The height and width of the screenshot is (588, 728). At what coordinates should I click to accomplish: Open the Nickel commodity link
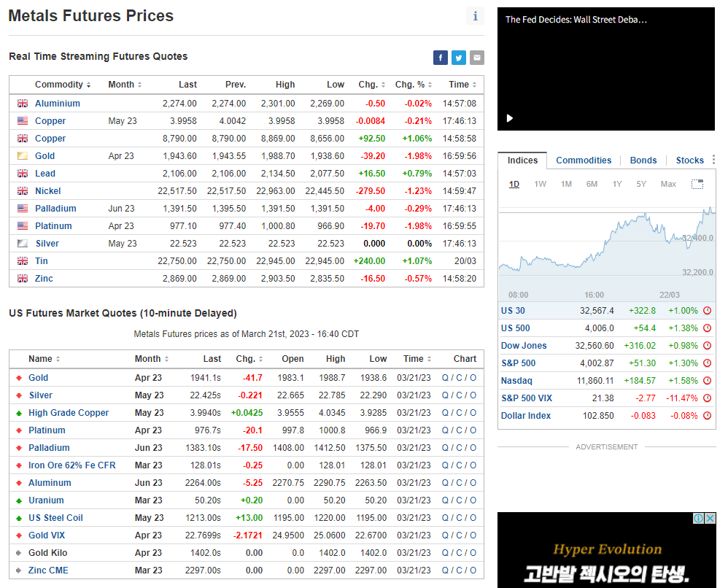tap(48, 191)
